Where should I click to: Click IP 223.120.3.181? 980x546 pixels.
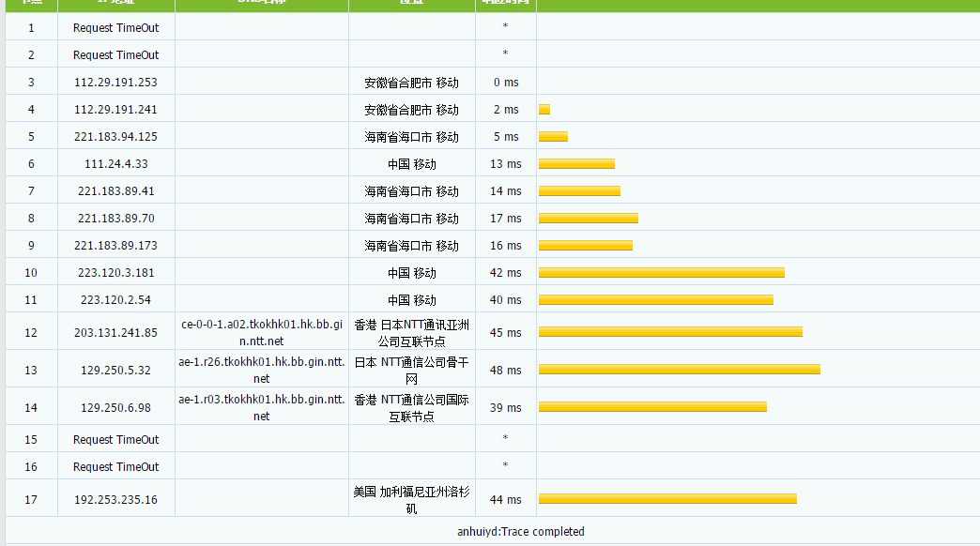[115, 273]
